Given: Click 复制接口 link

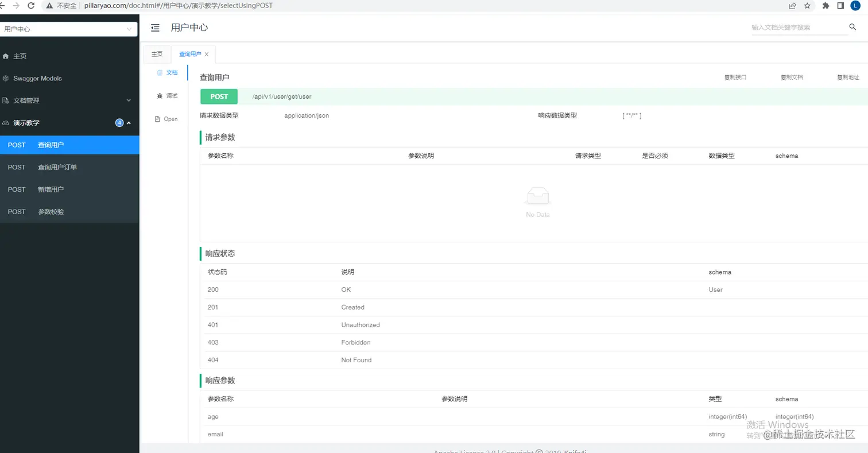Looking at the screenshot, I should click(735, 78).
